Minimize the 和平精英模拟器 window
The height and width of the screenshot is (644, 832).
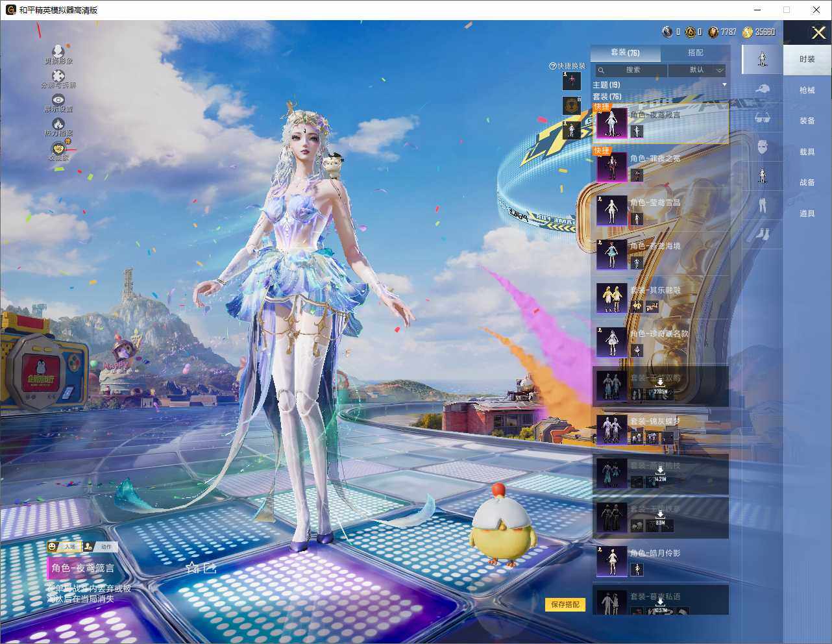pos(758,10)
